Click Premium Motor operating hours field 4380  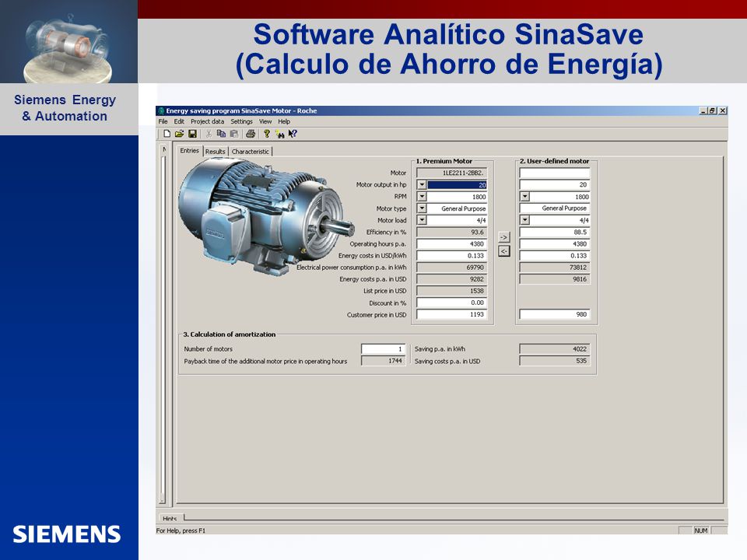(x=452, y=243)
